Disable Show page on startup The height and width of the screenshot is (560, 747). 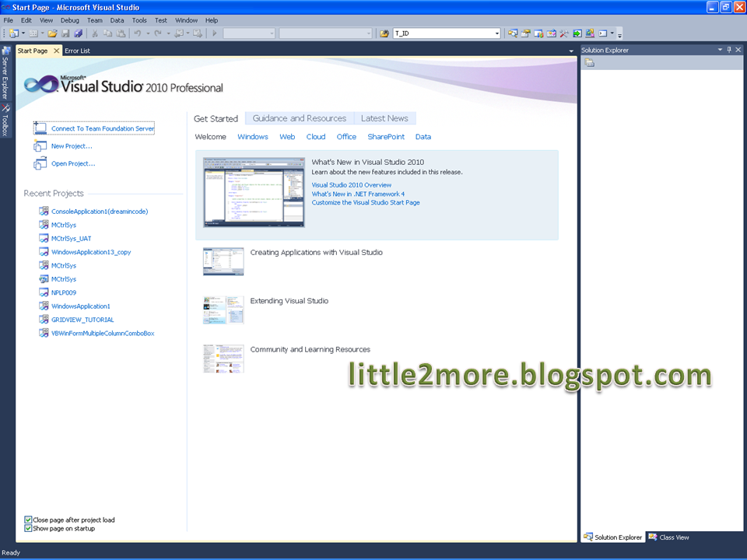coord(29,528)
